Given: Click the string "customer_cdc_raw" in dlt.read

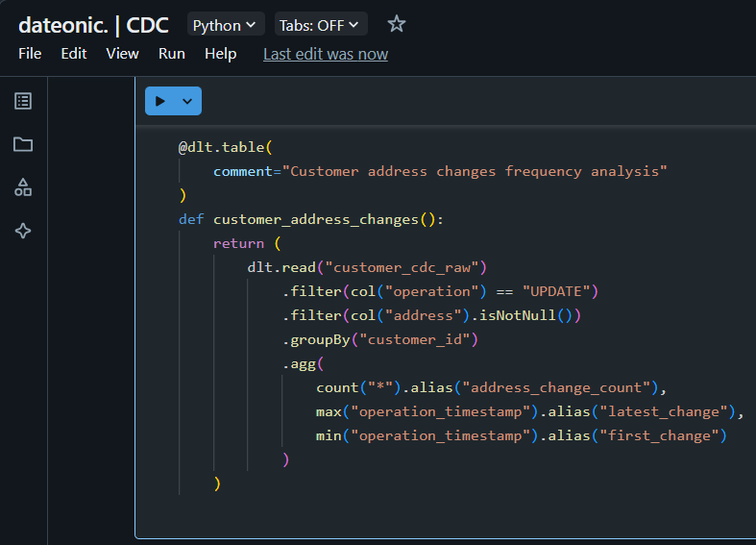Looking at the screenshot, I should [402, 267].
